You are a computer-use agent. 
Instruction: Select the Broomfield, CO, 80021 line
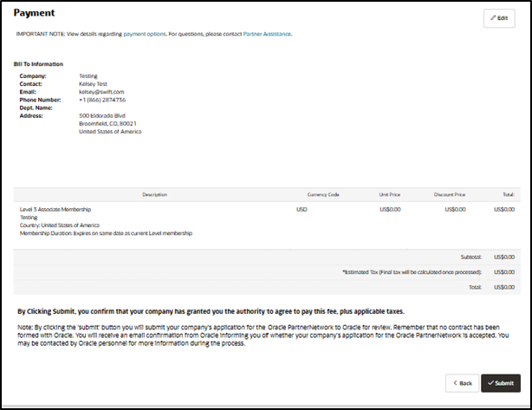[107, 124]
